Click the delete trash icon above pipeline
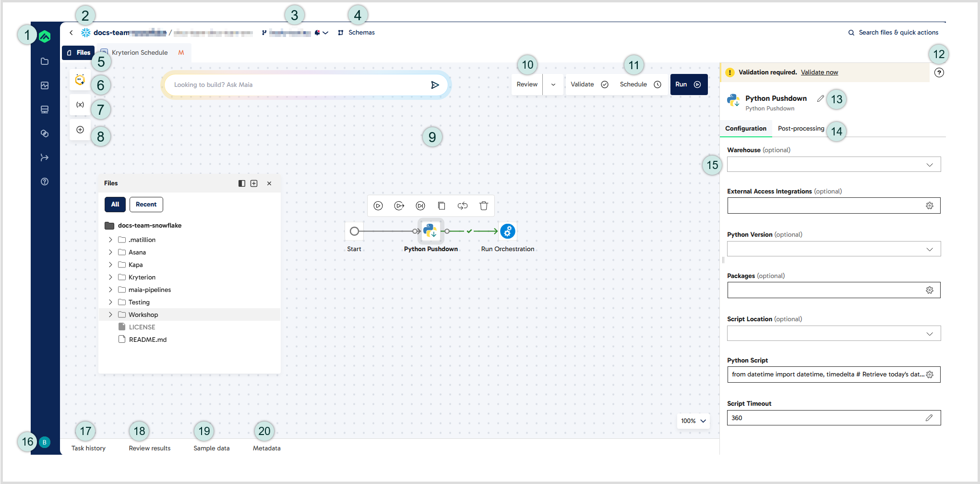The height and width of the screenshot is (484, 980). [x=483, y=206]
